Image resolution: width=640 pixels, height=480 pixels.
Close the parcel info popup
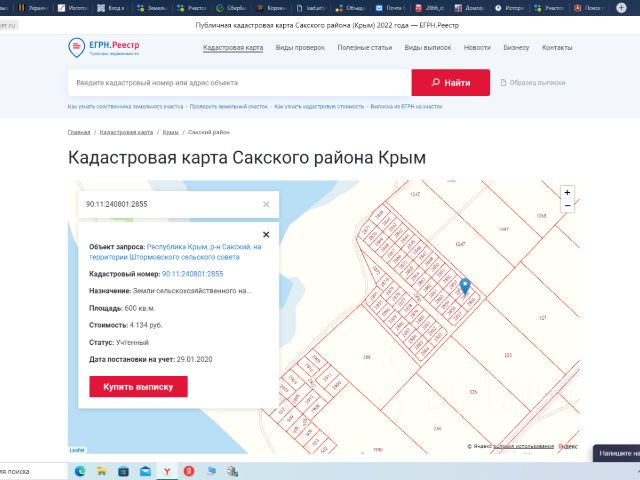[x=266, y=235]
